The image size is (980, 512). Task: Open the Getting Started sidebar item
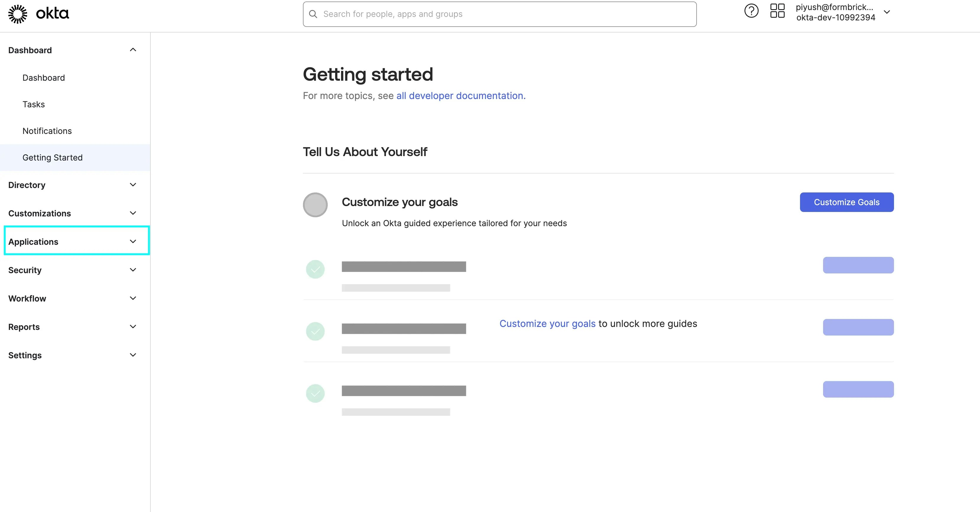[75, 158]
